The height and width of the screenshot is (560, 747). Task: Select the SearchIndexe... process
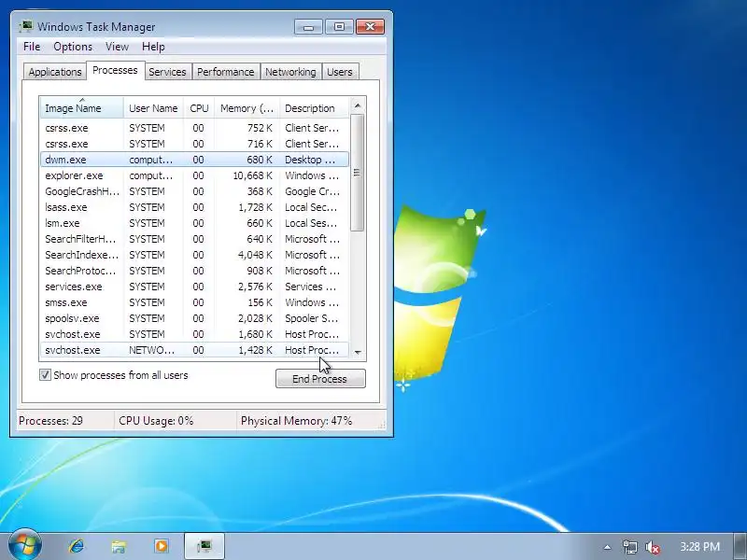click(194, 255)
